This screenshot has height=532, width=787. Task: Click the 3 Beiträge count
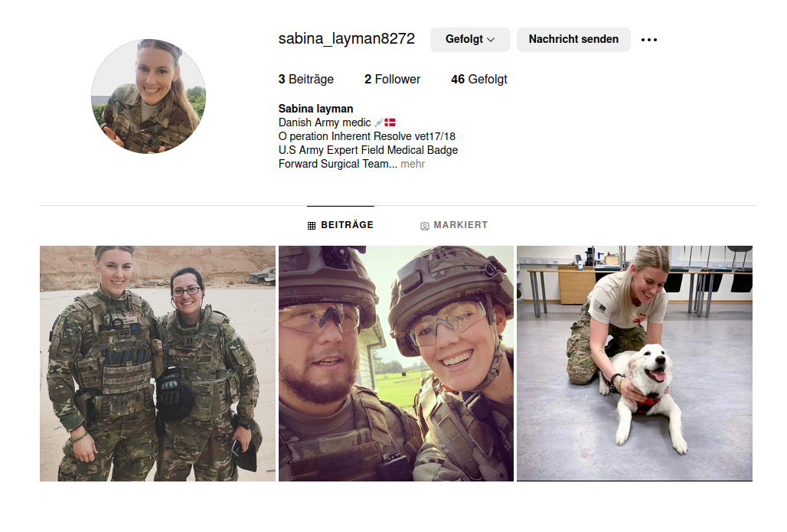[x=305, y=80]
